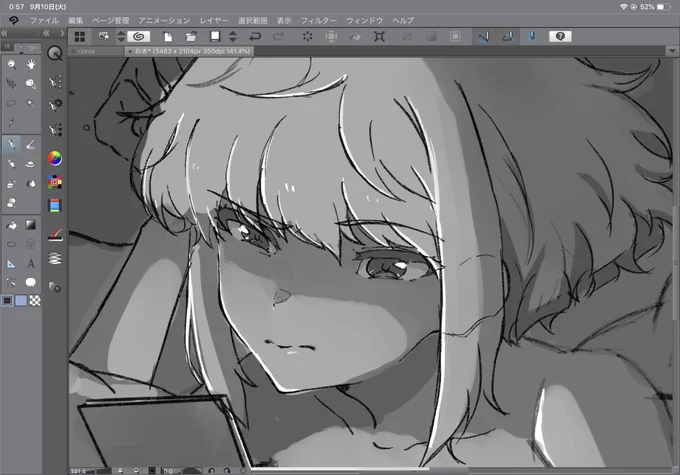680x475 pixels.
Task: Select the Text tool
Action: (31, 263)
